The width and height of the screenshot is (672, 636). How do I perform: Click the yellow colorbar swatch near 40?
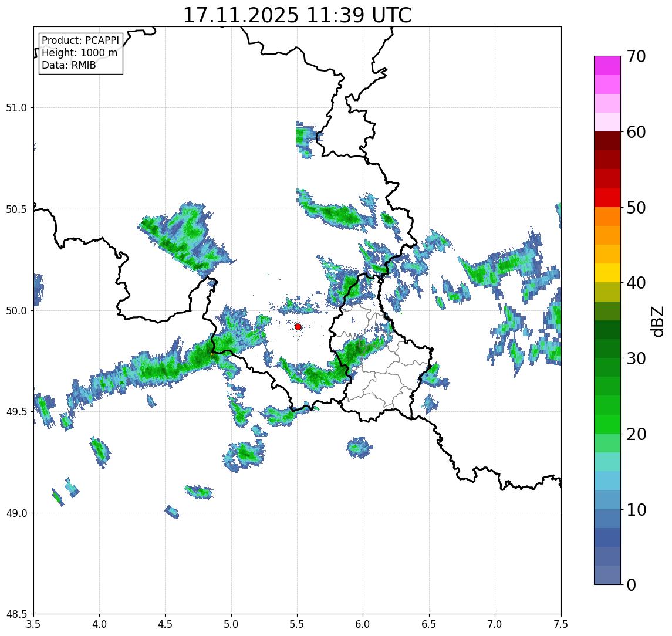[607, 273]
